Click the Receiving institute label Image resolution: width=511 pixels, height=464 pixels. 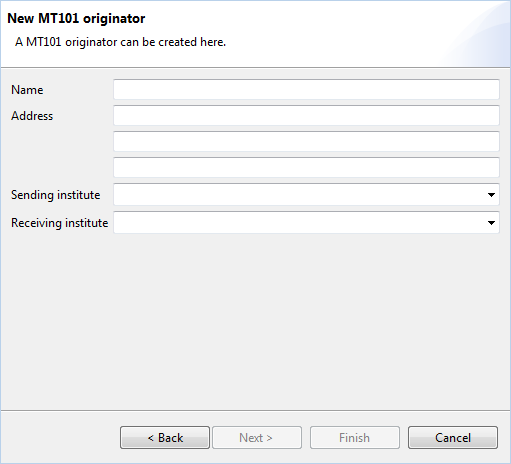tap(60, 223)
